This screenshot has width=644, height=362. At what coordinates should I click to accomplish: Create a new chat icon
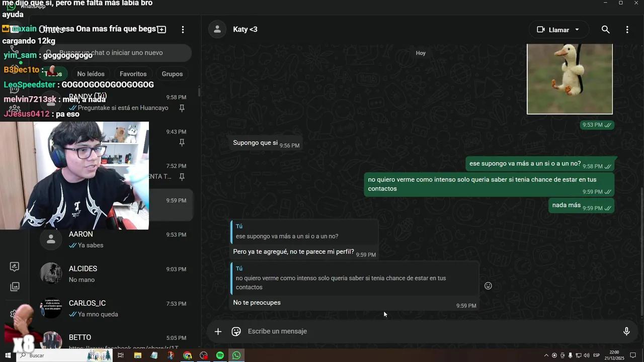tap(162, 30)
